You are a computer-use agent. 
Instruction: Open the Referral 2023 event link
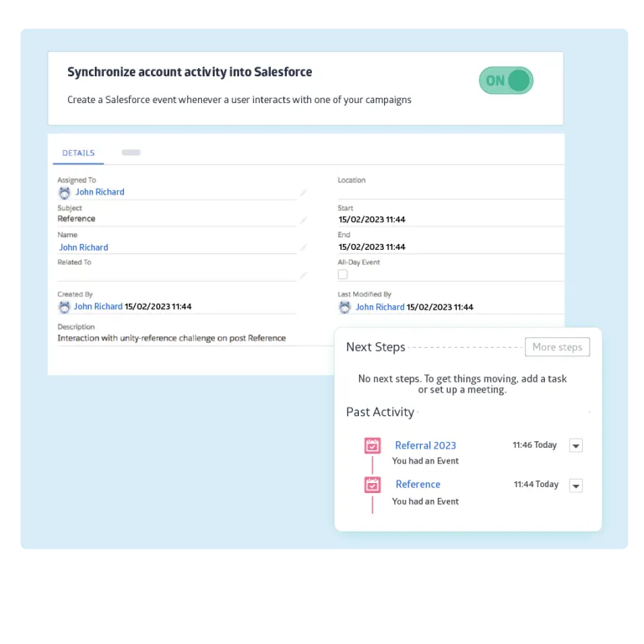click(425, 445)
